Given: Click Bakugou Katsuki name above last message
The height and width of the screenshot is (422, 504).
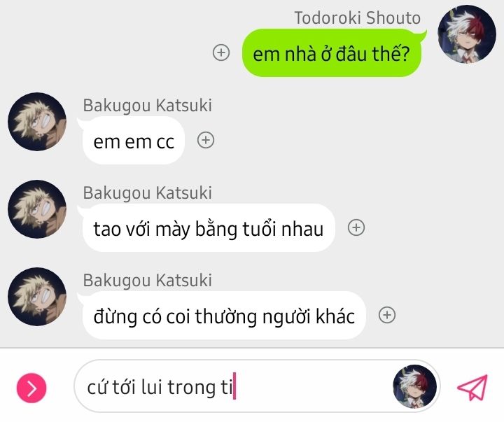Looking at the screenshot, I should point(148,281).
